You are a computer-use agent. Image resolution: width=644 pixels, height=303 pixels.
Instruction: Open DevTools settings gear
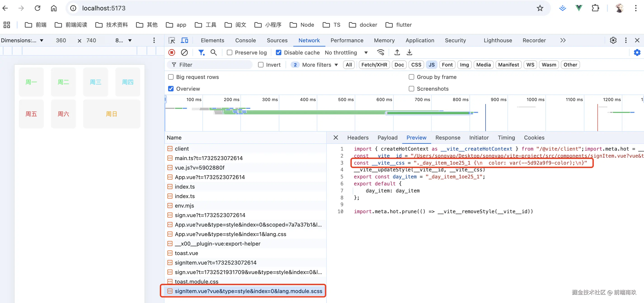pyautogui.click(x=613, y=40)
